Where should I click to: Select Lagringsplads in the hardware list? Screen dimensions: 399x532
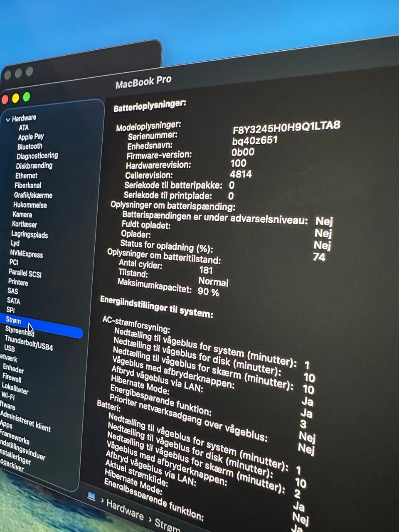(29, 234)
